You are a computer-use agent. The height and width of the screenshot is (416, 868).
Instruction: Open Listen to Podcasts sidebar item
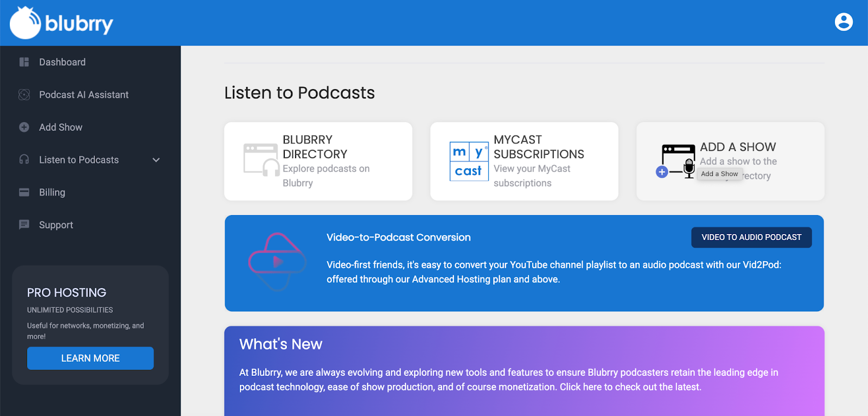click(x=79, y=160)
